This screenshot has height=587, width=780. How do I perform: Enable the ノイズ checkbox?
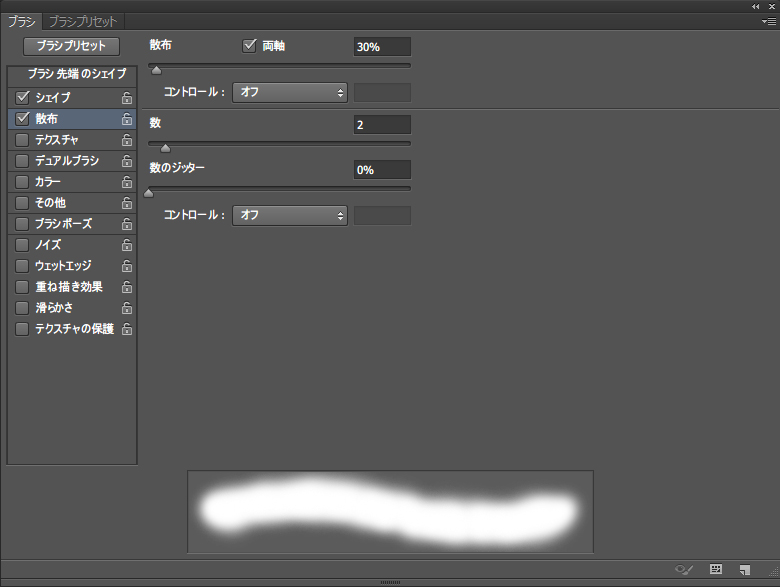(22, 245)
